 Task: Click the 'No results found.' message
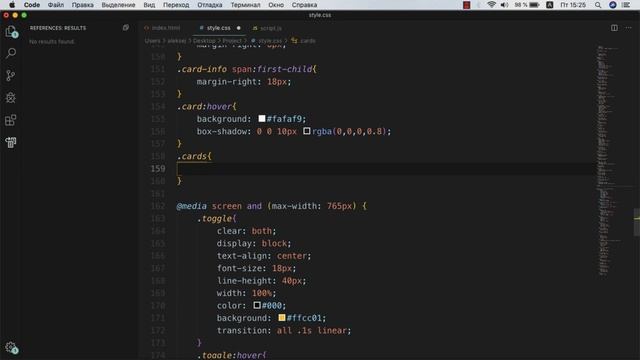click(x=52, y=42)
